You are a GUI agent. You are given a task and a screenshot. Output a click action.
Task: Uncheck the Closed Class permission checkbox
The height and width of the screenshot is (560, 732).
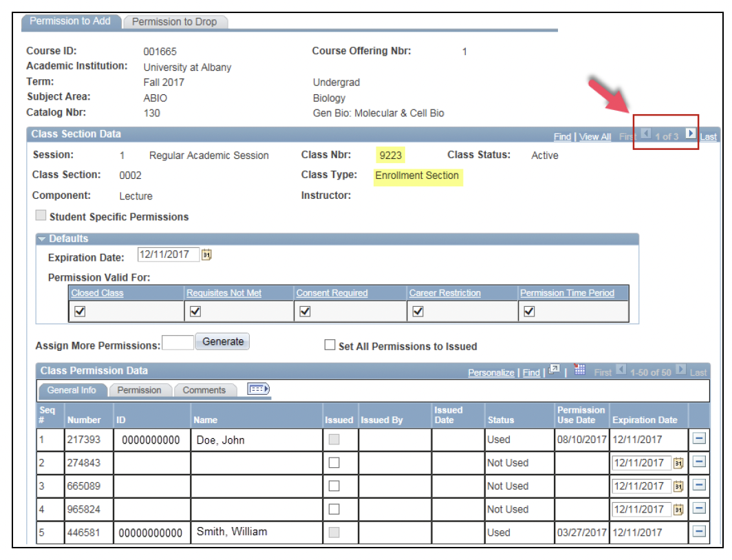80,312
